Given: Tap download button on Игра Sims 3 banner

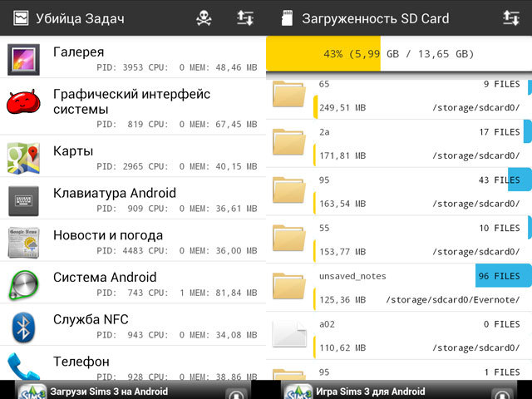Looking at the screenshot, I should (x=502, y=393).
